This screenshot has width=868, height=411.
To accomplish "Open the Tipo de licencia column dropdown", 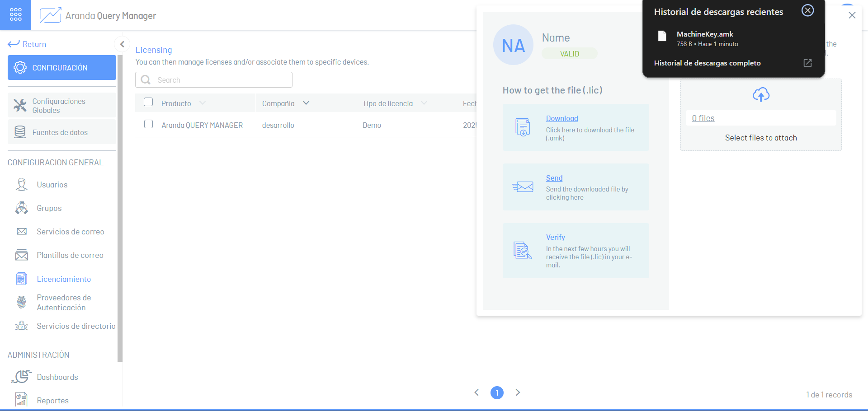I will (x=424, y=103).
